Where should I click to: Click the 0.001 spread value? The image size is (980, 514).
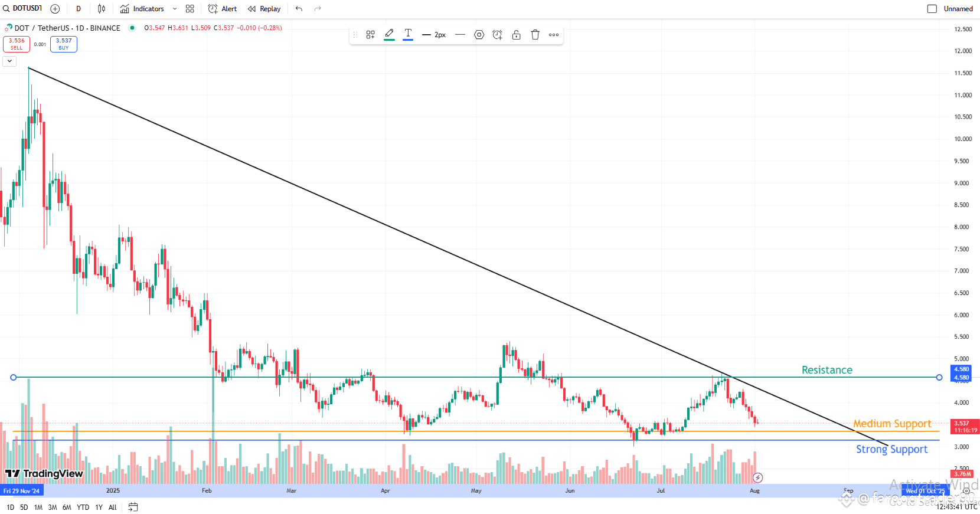pyautogui.click(x=40, y=44)
